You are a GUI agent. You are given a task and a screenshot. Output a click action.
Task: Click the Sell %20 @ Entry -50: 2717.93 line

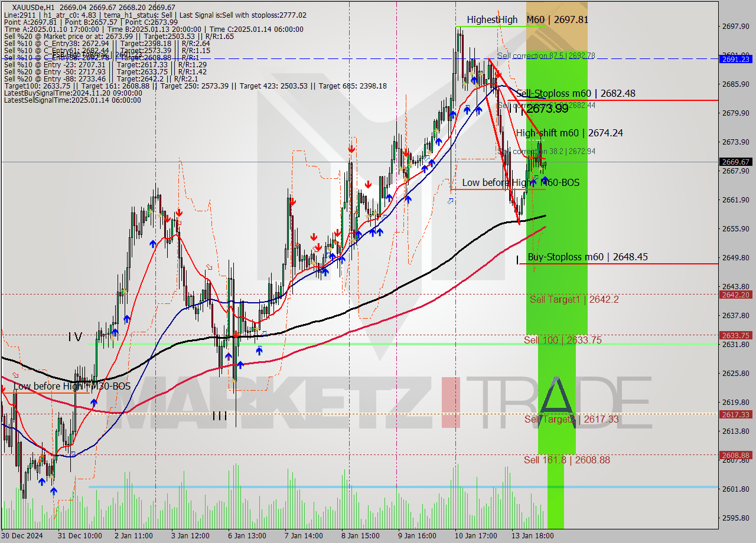(105, 71)
